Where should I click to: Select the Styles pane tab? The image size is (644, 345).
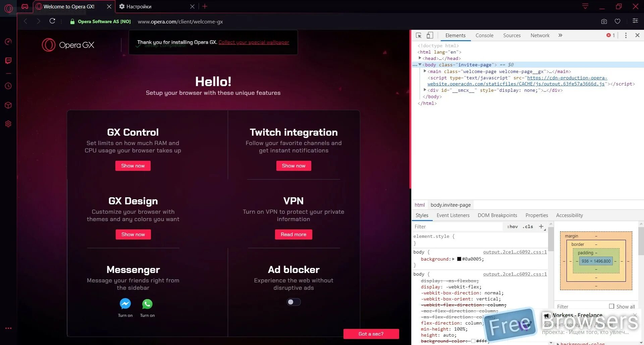coord(422,215)
